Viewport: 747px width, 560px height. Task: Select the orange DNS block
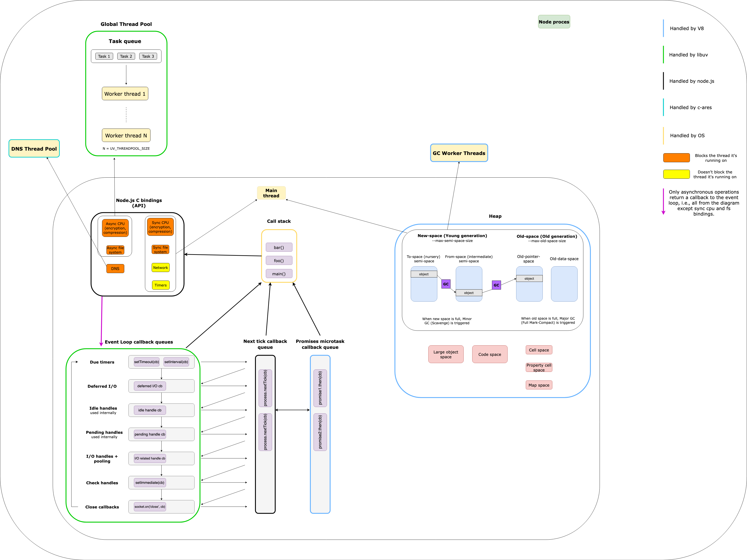[115, 269]
